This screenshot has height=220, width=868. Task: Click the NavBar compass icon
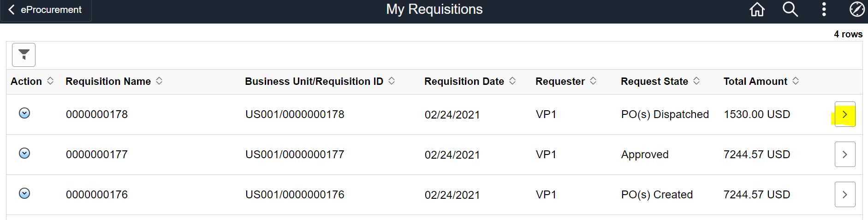point(857,9)
